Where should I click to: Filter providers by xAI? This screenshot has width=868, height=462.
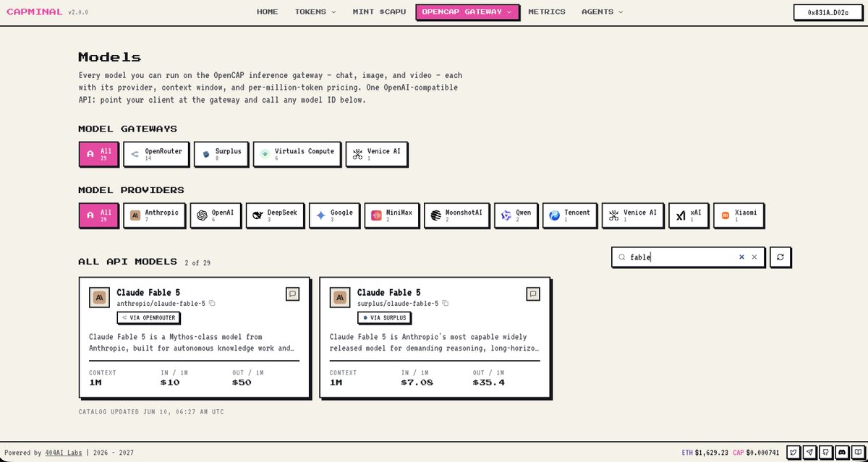tap(688, 215)
